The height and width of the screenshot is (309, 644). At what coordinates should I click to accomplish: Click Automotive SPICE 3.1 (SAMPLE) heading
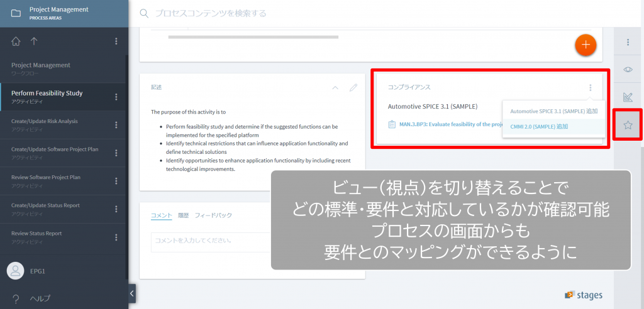[433, 106]
